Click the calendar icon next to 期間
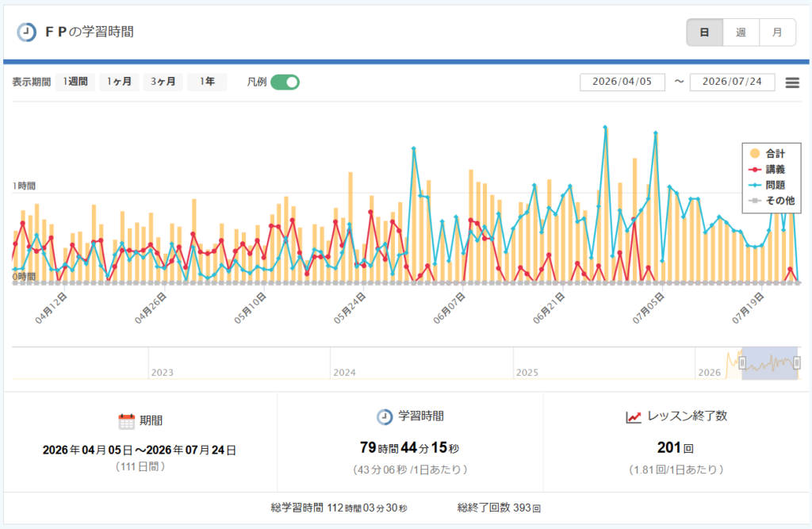812x529 pixels. pyautogui.click(x=126, y=421)
